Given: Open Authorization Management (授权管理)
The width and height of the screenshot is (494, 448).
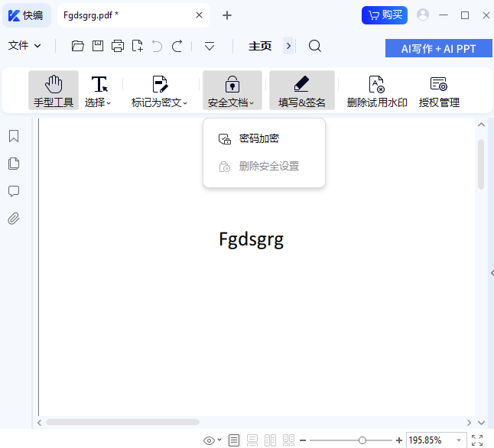Looking at the screenshot, I should (439, 90).
